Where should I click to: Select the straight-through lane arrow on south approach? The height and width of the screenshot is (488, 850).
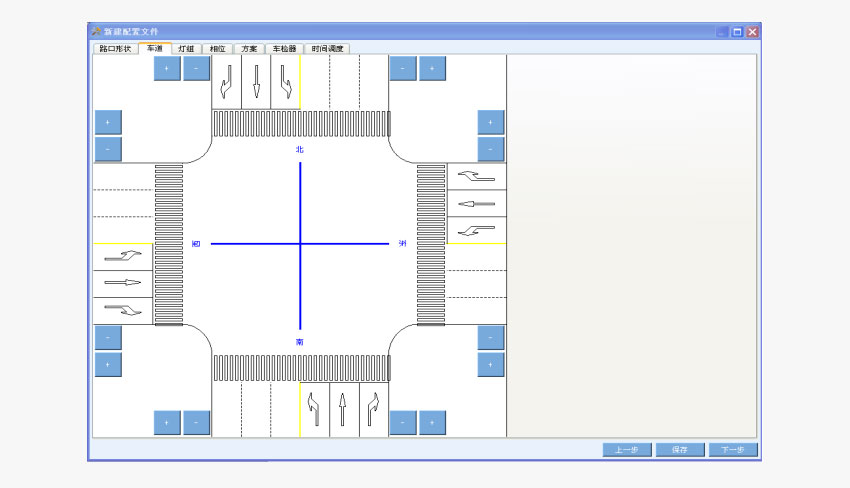coord(343,410)
